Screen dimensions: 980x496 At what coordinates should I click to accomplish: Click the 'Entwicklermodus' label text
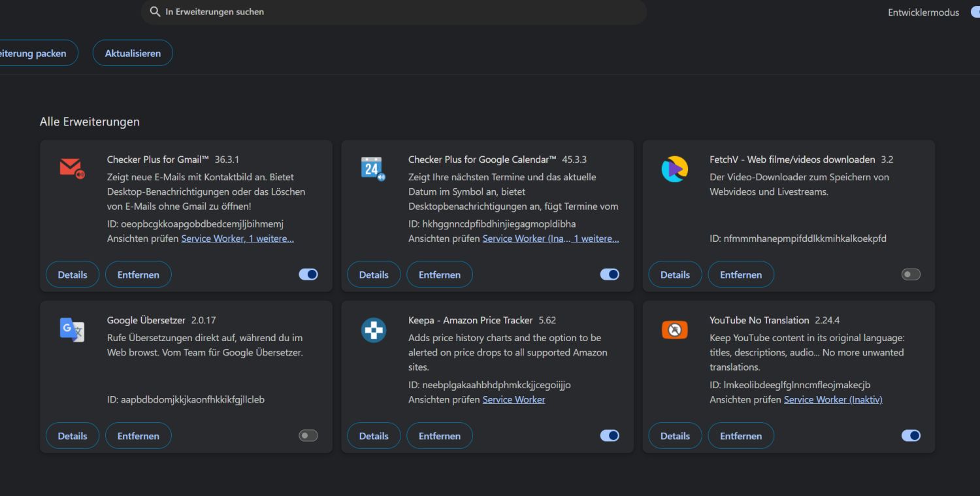(924, 12)
